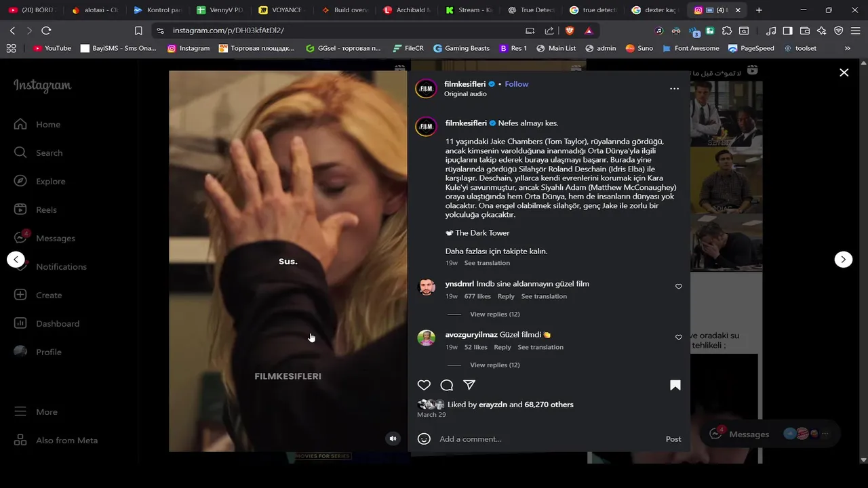Screen dimensions: 868x488
Task: Open post options three-dot menu
Action: coord(674,89)
